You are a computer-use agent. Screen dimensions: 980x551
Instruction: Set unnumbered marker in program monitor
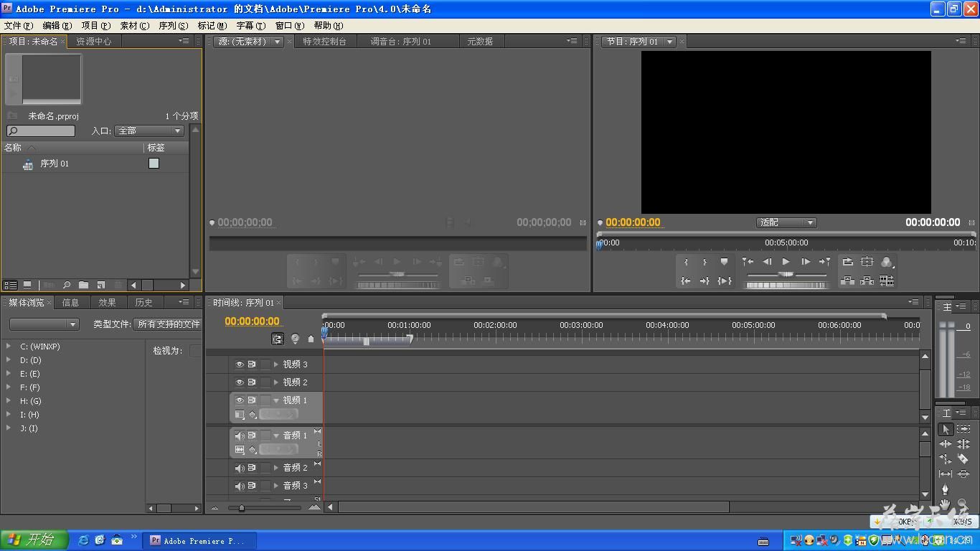click(x=724, y=262)
